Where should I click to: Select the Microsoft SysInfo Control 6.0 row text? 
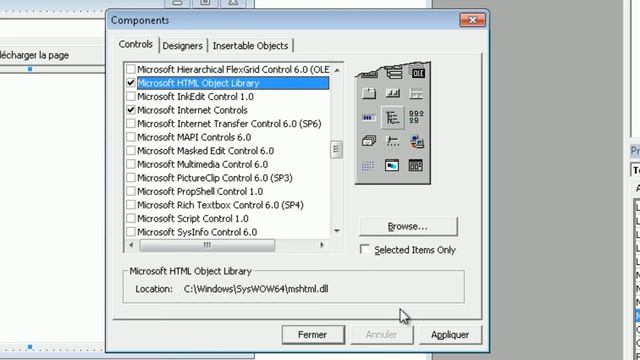197,232
